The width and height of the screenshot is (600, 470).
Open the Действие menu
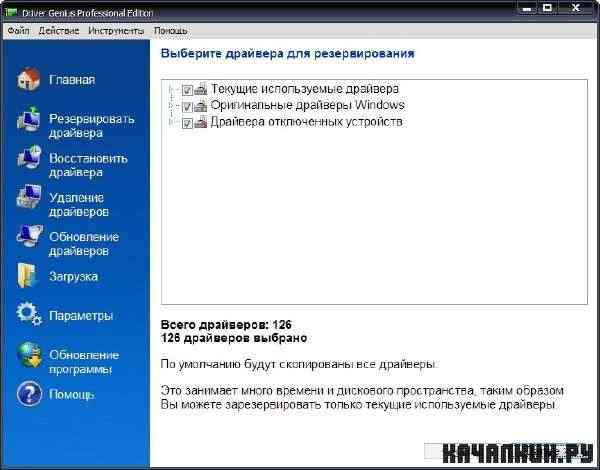59,31
